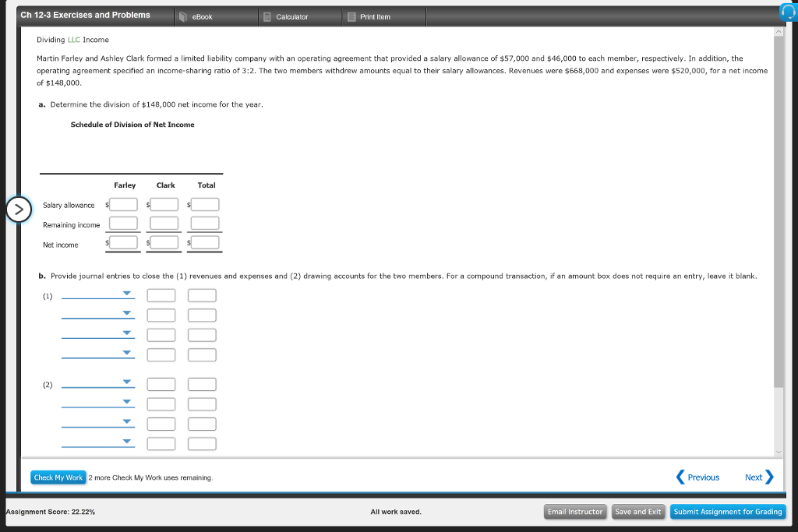Go to Previous question

tap(697, 477)
